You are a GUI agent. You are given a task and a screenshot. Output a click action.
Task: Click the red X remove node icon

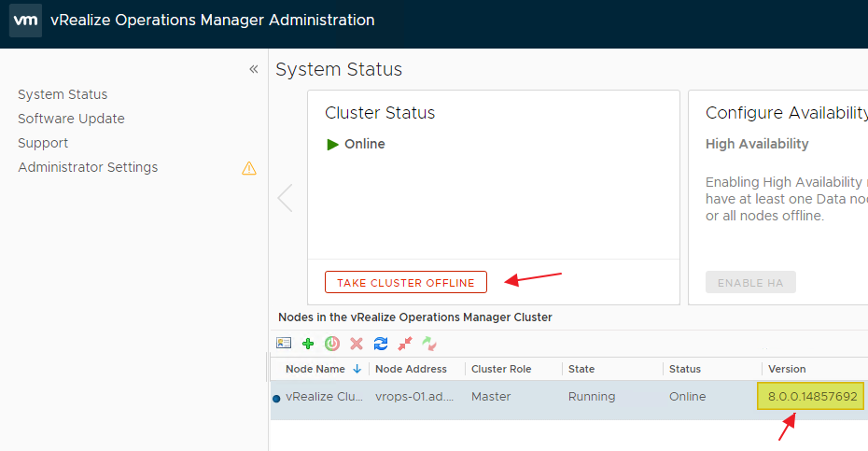pos(357,344)
